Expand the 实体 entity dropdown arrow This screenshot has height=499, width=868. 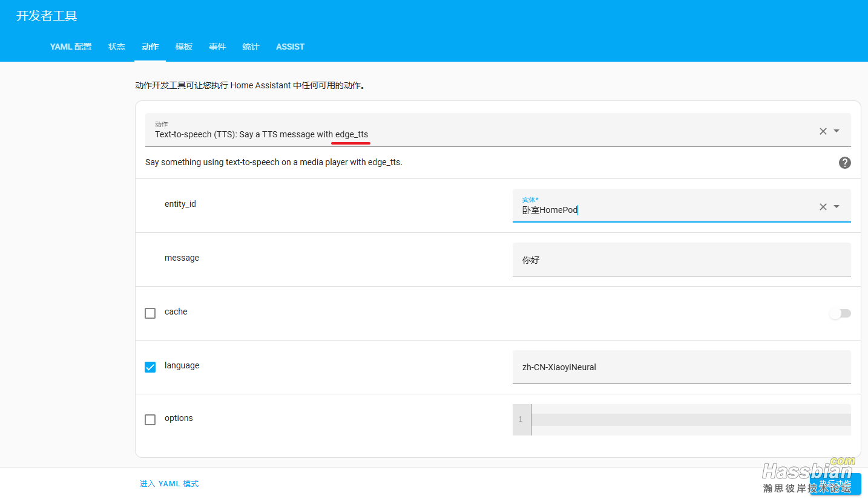(837, 207)
